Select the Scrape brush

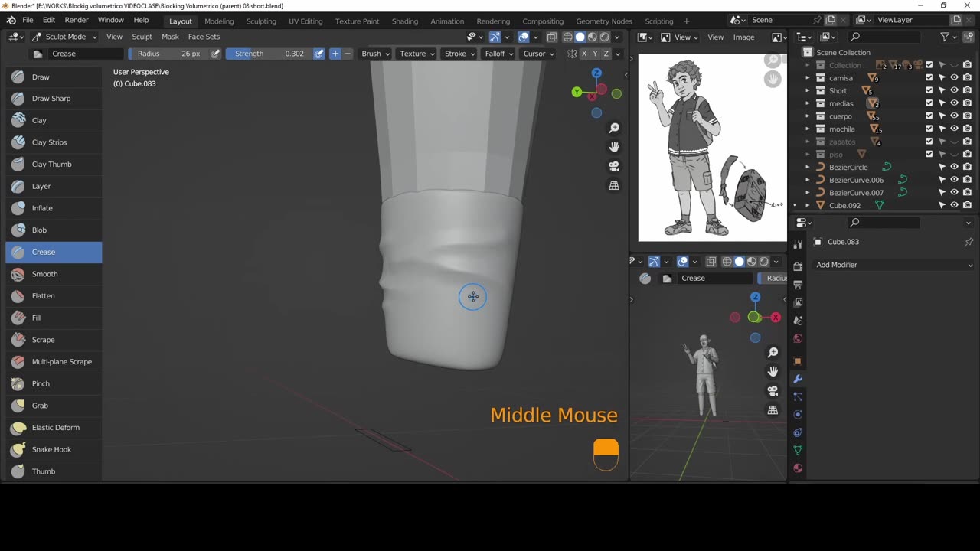click(54, 340)
